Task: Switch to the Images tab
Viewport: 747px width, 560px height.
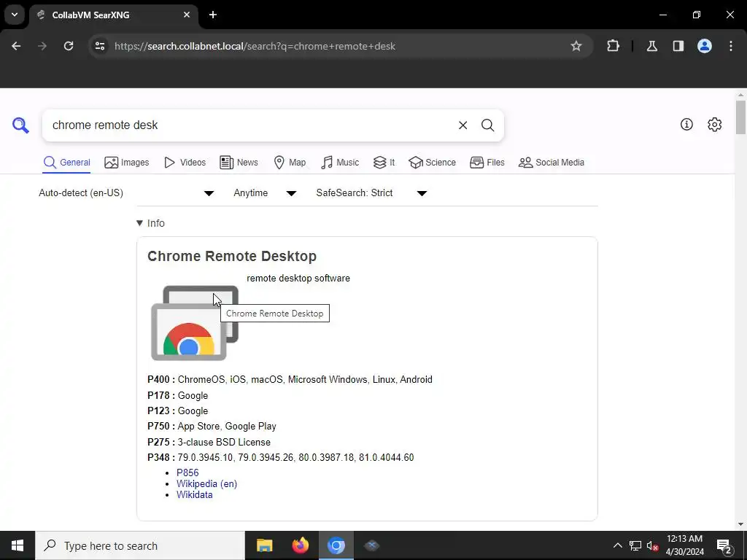Action: (x=127, y=163)
